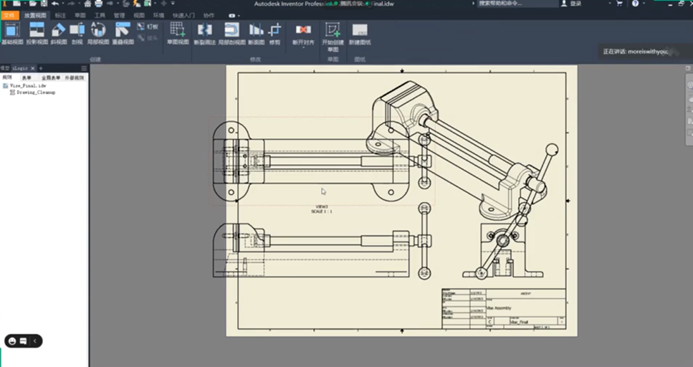Click the VIEW3 scale label on the sheet

[322, 209]
